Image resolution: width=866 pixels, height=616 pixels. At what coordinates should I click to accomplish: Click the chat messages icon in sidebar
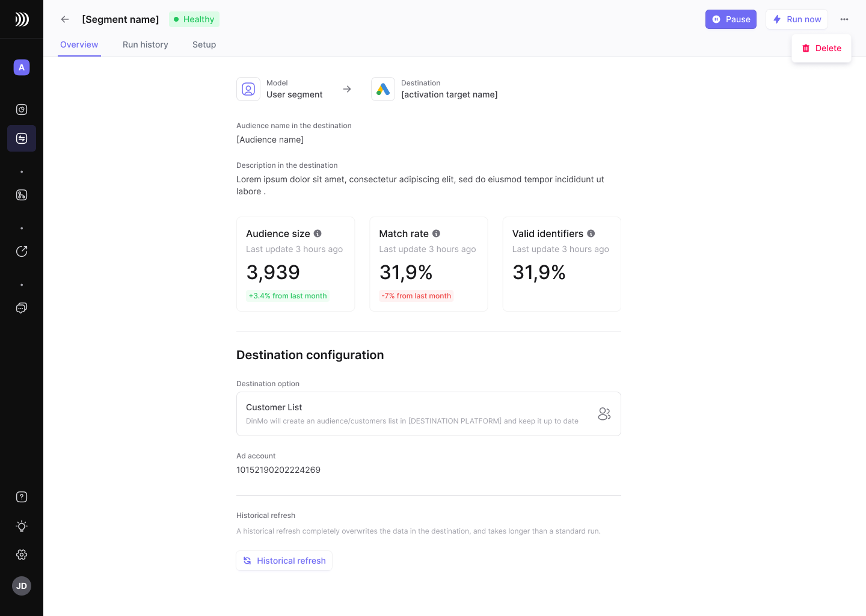(22, 308)
